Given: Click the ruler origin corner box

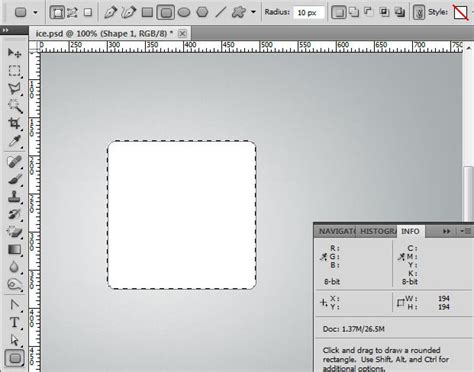Looking at the screenshot, I should coord(34,46).
